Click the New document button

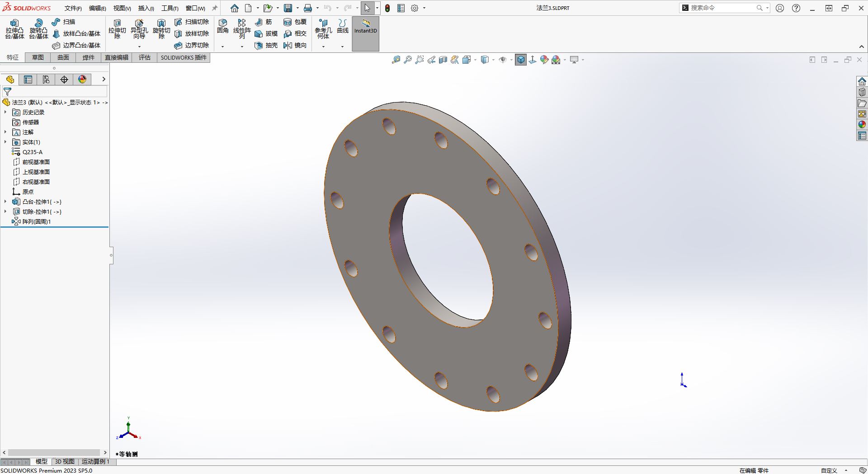point(248,8)
